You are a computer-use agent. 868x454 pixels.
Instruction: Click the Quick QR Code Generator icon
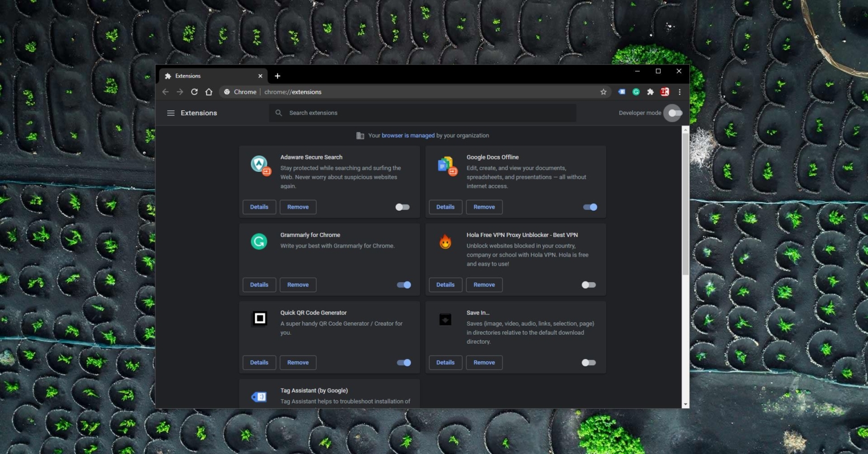pos(259,318)
